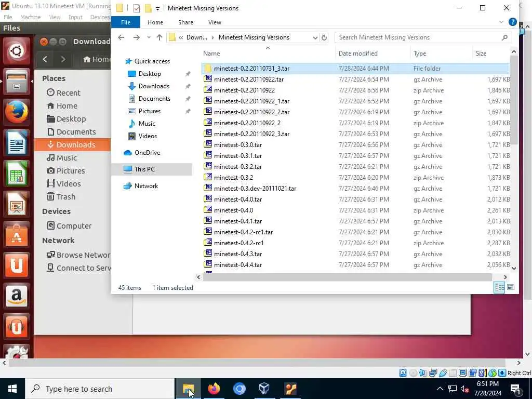Select Computer under Nautilus Devices
The image size is (532, 399).
coord(69,225)
